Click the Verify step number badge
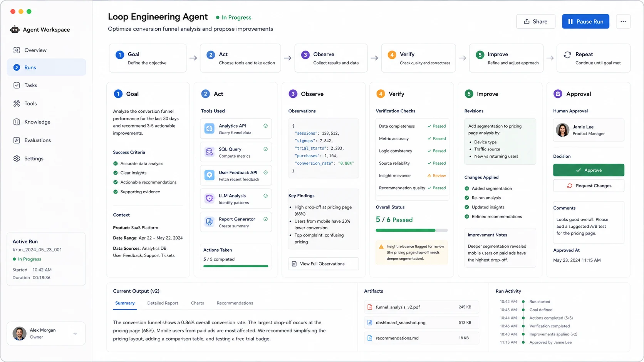Viewport: 644px width, 362px height. click(392, 55)
